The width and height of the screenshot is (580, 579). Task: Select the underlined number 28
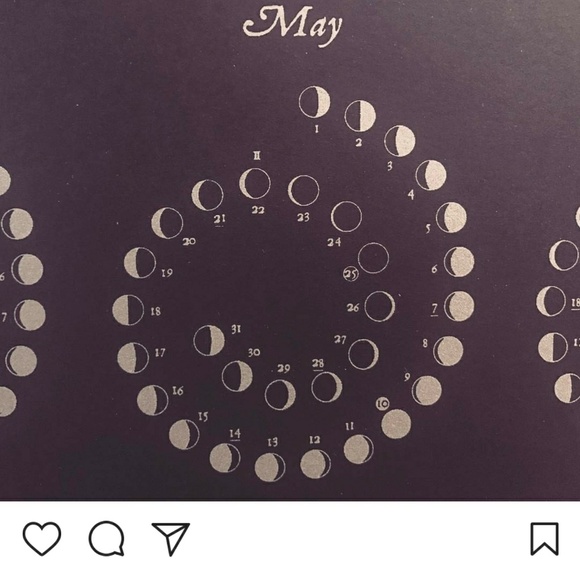(318, 364)
